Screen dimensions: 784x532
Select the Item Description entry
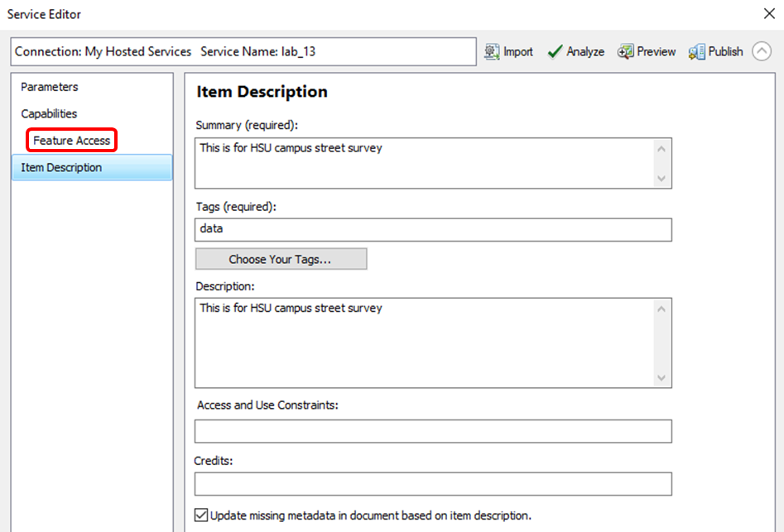[x=61, y=167]
